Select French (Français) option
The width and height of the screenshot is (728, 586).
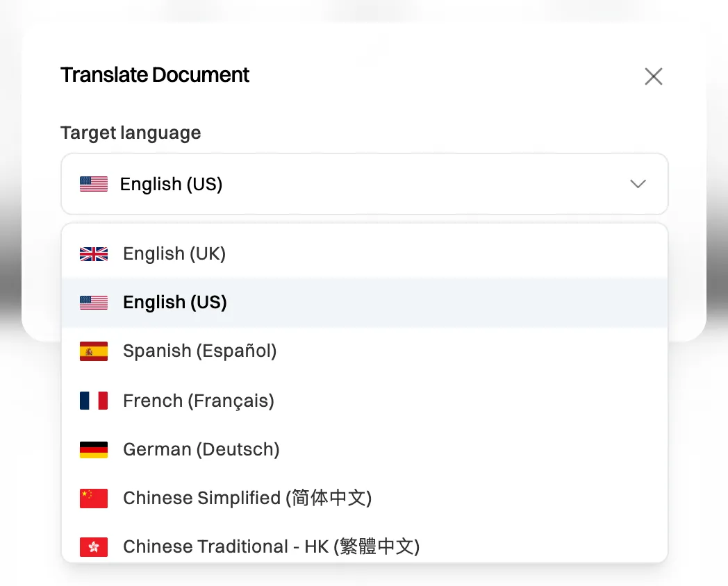click(365, 401)
